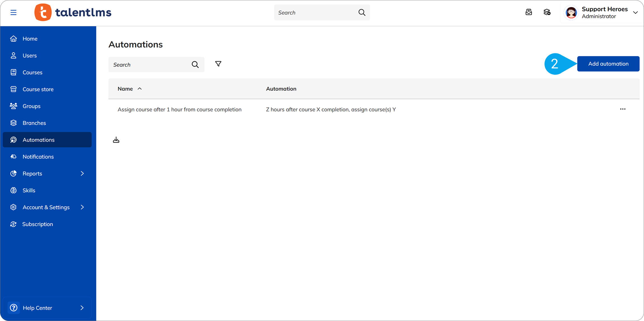Go to Course store in sidebar
Image resolution: width=644 pixels, height=321 pixels.
coord(38,89)
